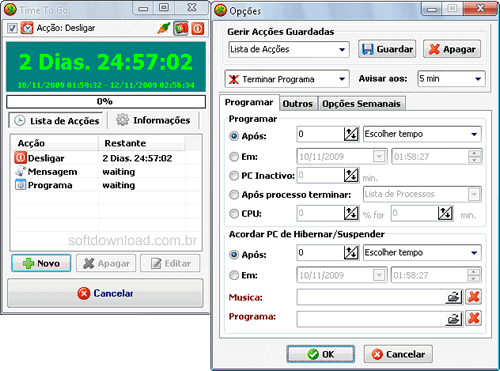The image size is (500, 371).
Task: Click the Restante column header
Action: (141, 143)
